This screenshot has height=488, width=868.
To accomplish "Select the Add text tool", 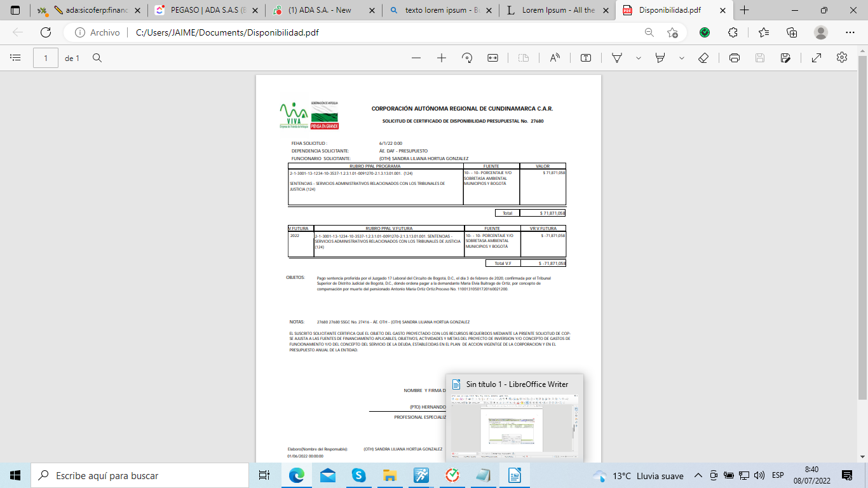I will click(586, 58).
